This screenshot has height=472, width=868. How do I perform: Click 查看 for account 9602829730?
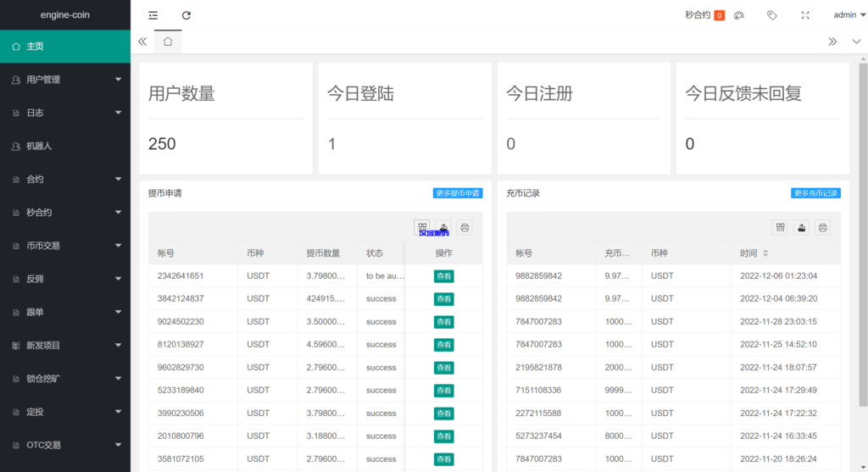[444, 368]
